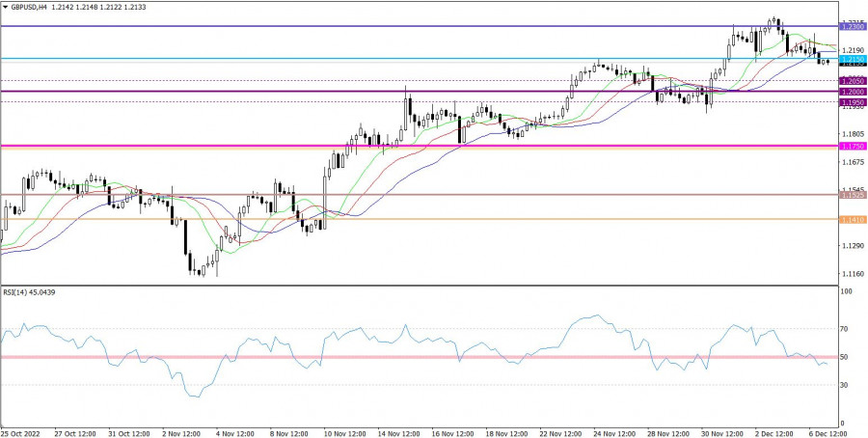Select the 1.1750 magenta price tag
This screenshot has width=868, height=438.
click(x=852, y=146)
